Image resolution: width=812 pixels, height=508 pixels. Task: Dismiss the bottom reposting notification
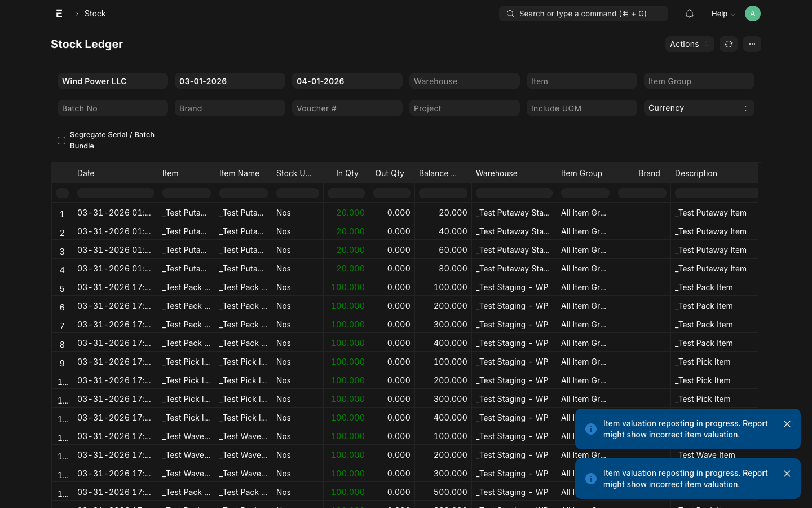click(x=787, y=474)
